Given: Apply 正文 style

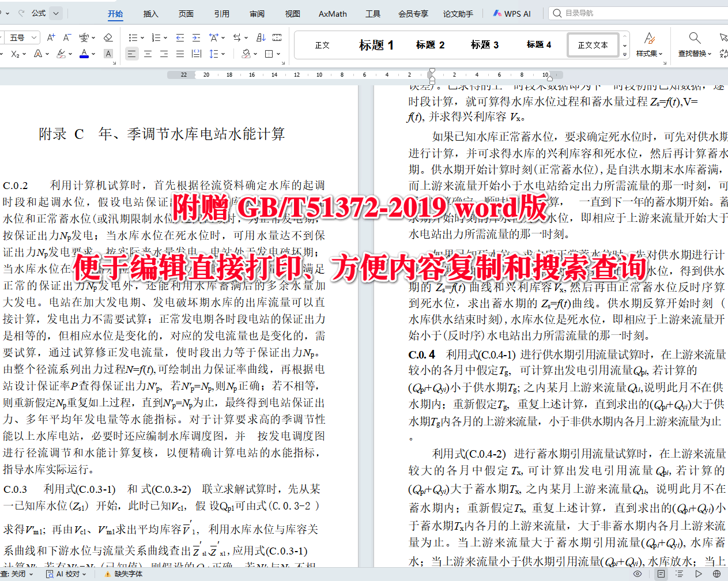Looking at the screenshot, I should pyautogui.click(x=322, y=45).
